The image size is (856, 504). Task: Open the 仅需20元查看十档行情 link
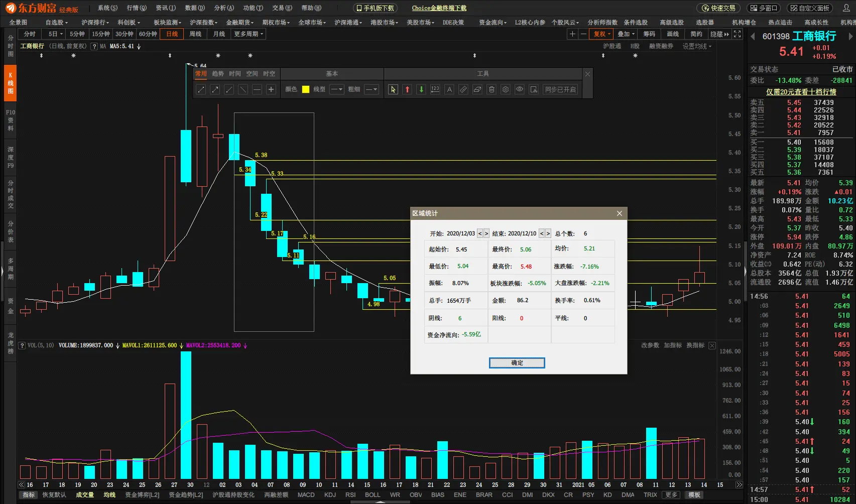pyautogui.click(x=801, y=92)
